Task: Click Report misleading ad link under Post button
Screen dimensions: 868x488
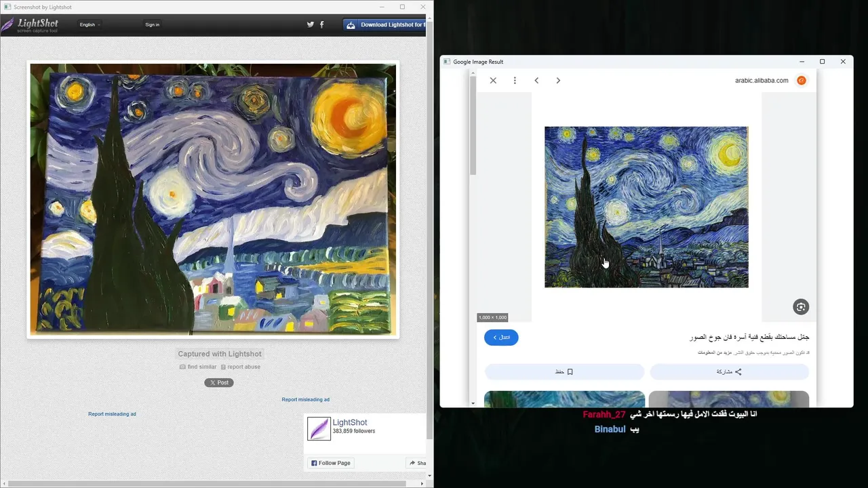Action: click(305, 400)
